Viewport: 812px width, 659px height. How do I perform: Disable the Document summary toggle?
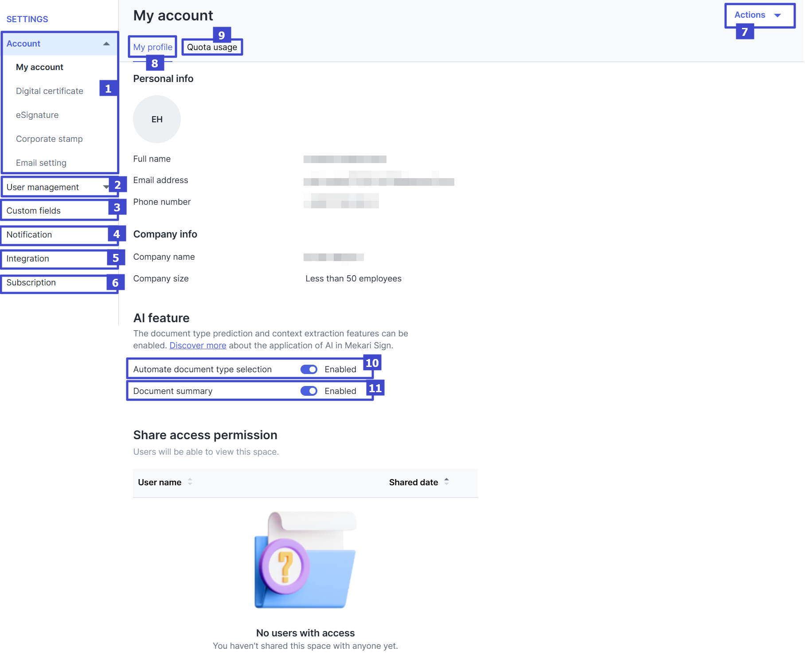click(308, 391)
